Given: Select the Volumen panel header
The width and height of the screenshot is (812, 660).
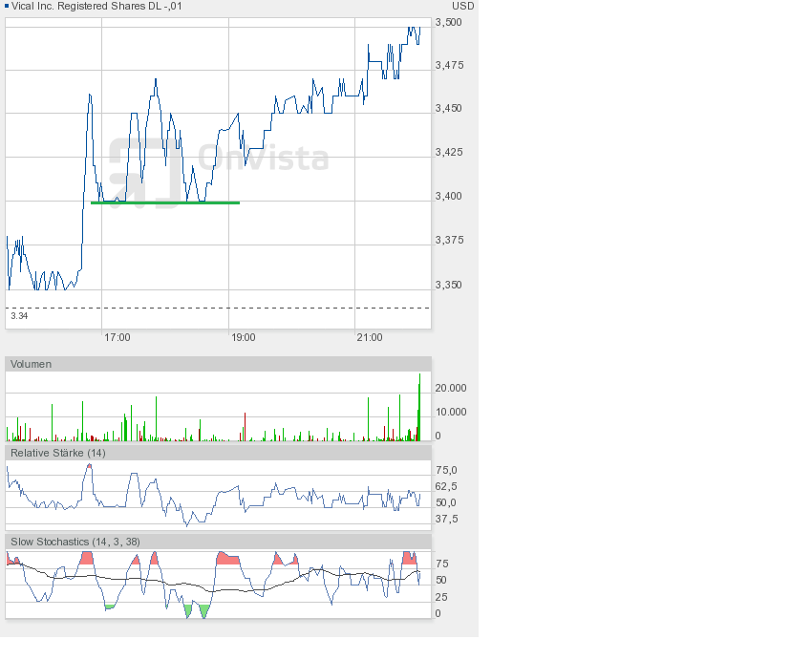Looking at the screenshot, I should pyautogui.click(x=218, y=364).
